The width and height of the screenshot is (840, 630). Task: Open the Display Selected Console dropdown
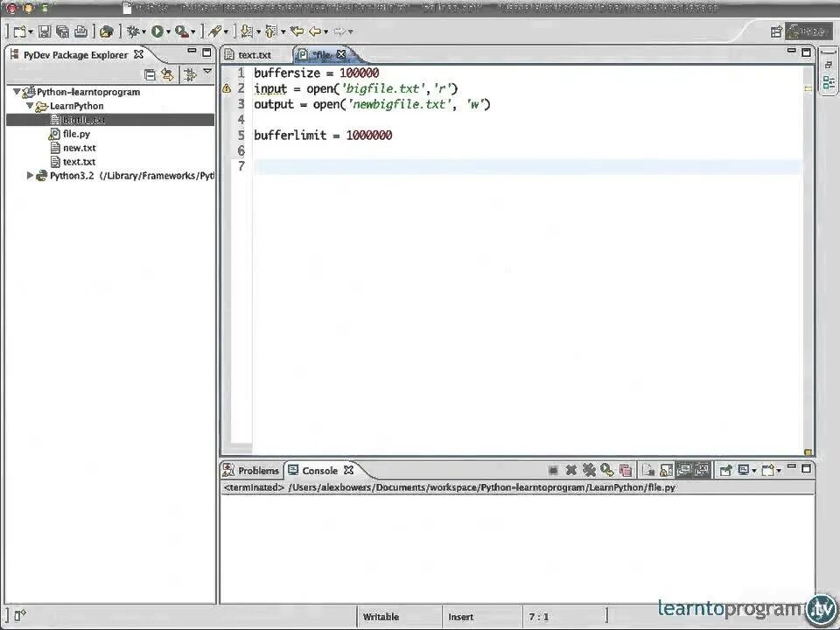pyautogui.click(x=754, y=471)
